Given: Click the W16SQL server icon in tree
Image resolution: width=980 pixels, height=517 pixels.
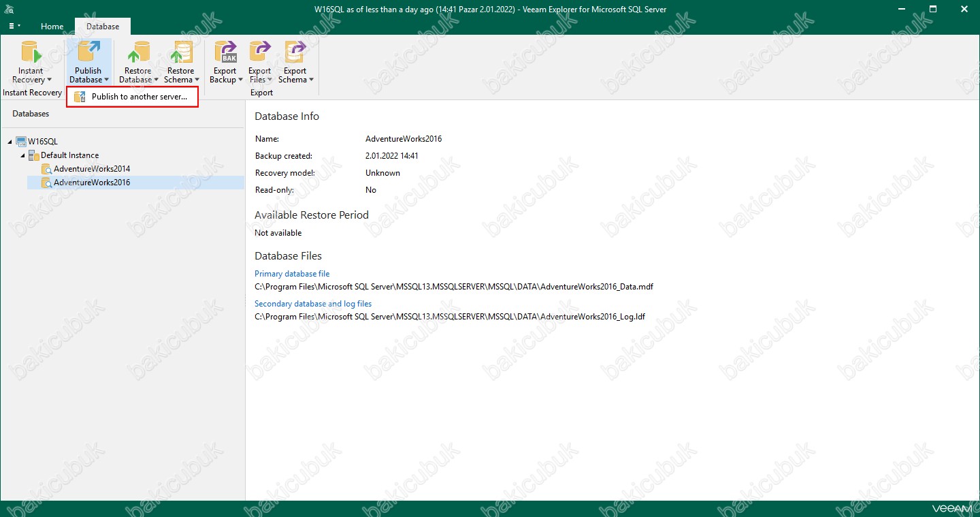Looking at the screenshot, I should 21,142.
